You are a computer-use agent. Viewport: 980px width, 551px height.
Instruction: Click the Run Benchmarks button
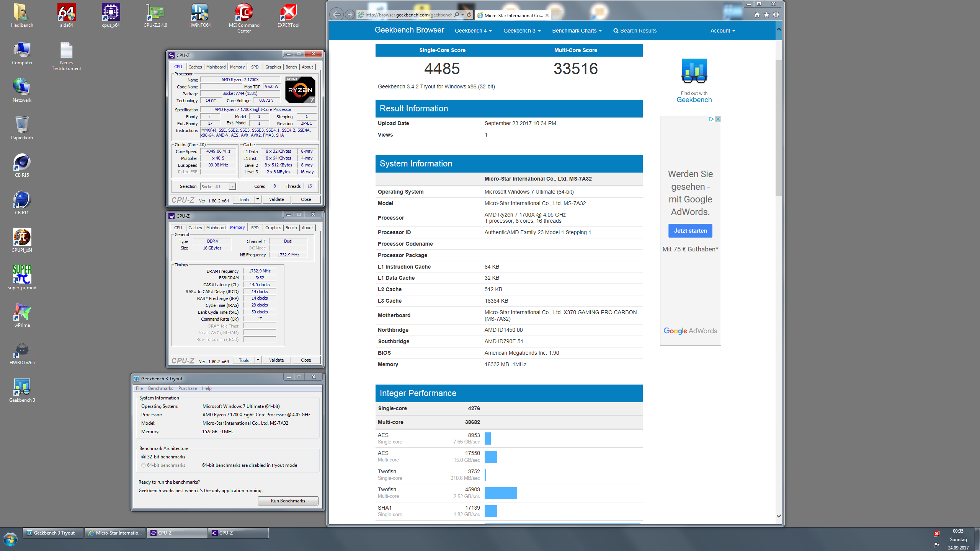pos(288,501)
